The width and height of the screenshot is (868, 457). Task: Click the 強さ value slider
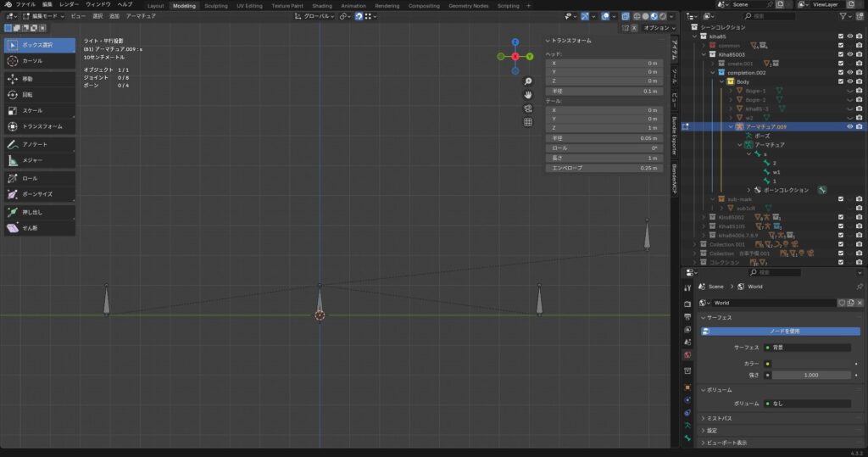[810, 375]
